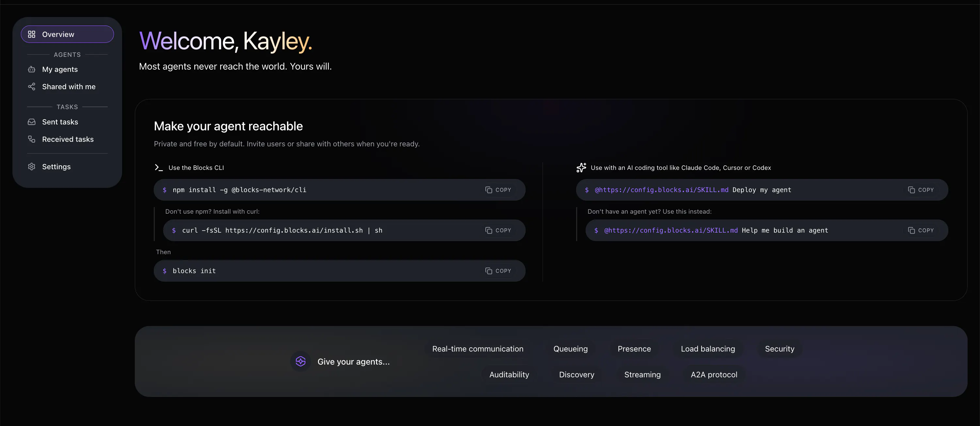This screenshot has height=426, width=980.
Task: Click the Don't use npm? Install with curl text
Action: click(x=212, y=211)
